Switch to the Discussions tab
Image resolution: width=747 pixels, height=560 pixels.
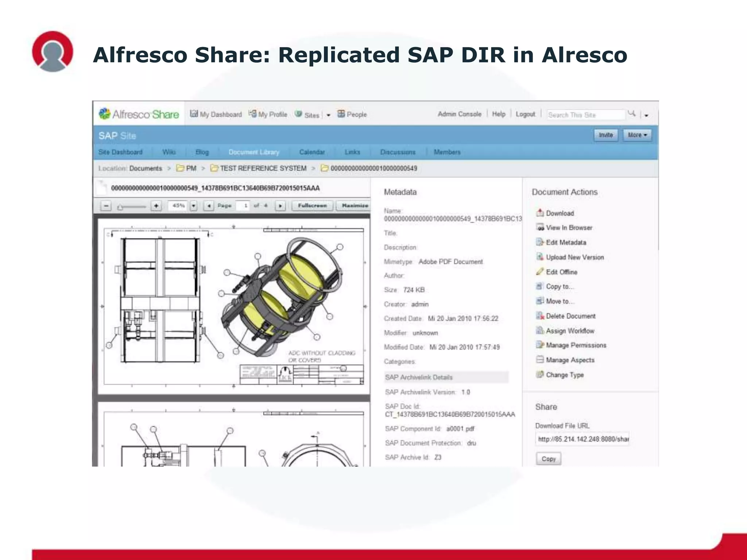[x=398, y=152]
